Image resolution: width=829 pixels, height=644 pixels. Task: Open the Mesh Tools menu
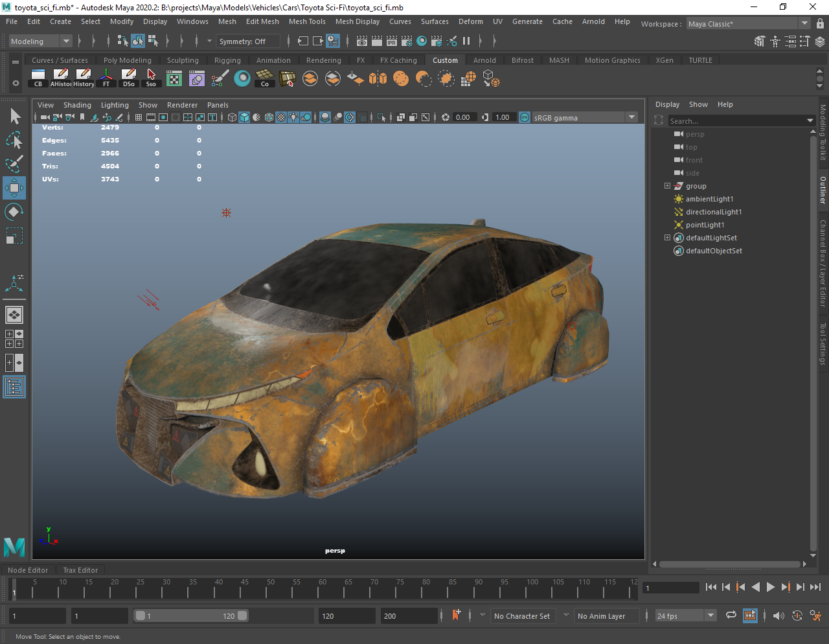pyautogui.click(x=307, y=21)
